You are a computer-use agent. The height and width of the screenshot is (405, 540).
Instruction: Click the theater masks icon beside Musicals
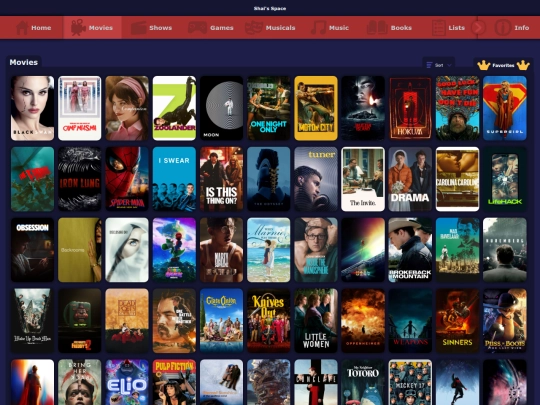click(x=254, y=28)
